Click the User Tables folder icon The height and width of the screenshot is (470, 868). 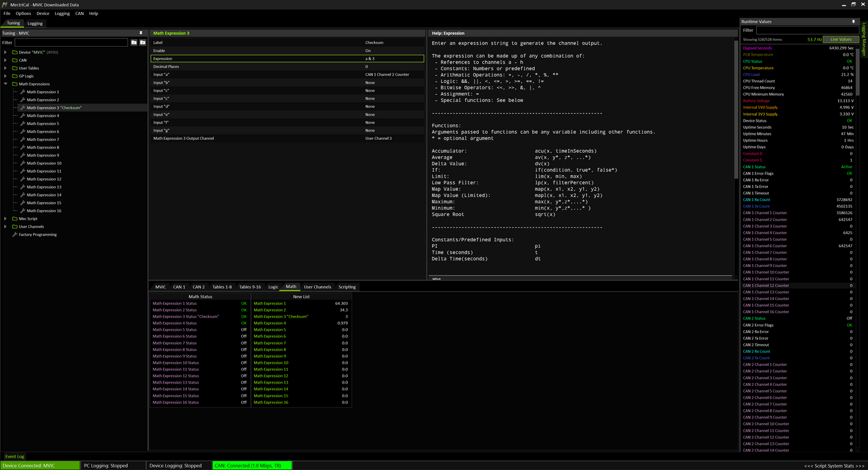15,68
